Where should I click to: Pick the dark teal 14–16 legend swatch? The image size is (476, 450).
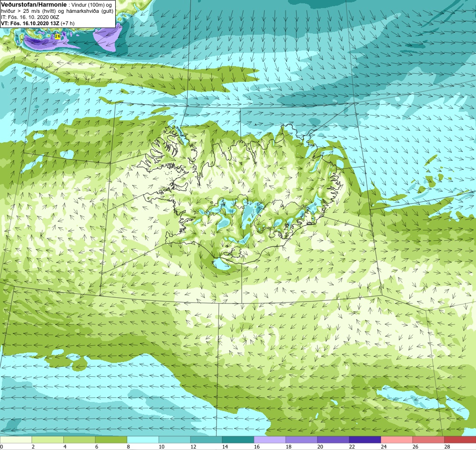tap(238, 440)
